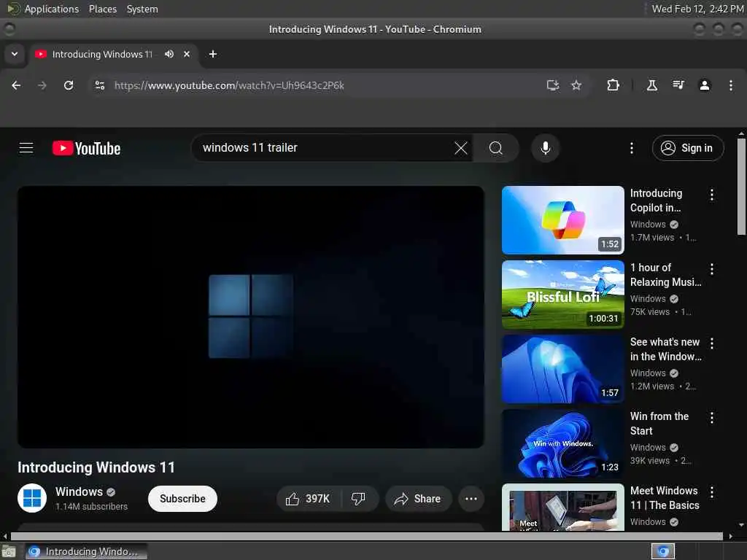Screen dimensions: 747x560
Task: Dislike the video with thumbs down
Action: pos(359,499)
